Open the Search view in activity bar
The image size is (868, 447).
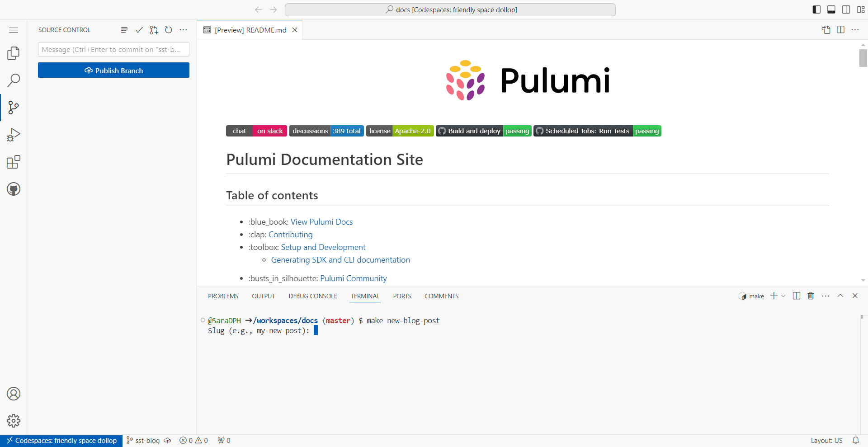[x=14, y=80]
